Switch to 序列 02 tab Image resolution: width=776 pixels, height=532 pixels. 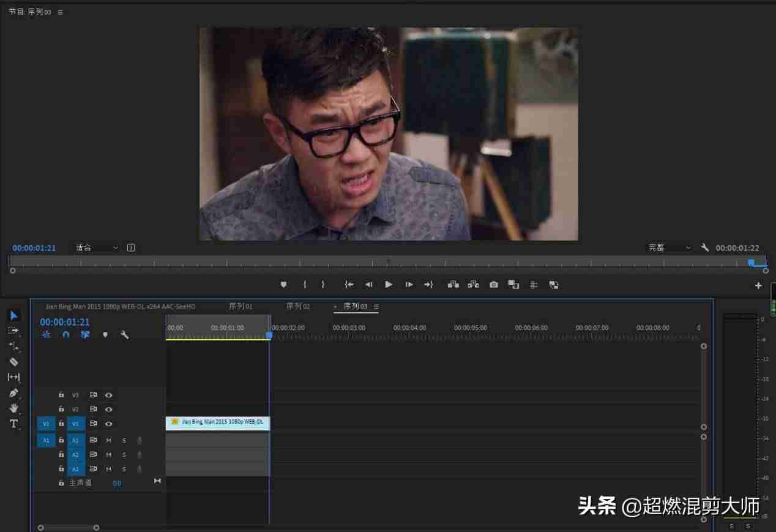coord(298,306)
